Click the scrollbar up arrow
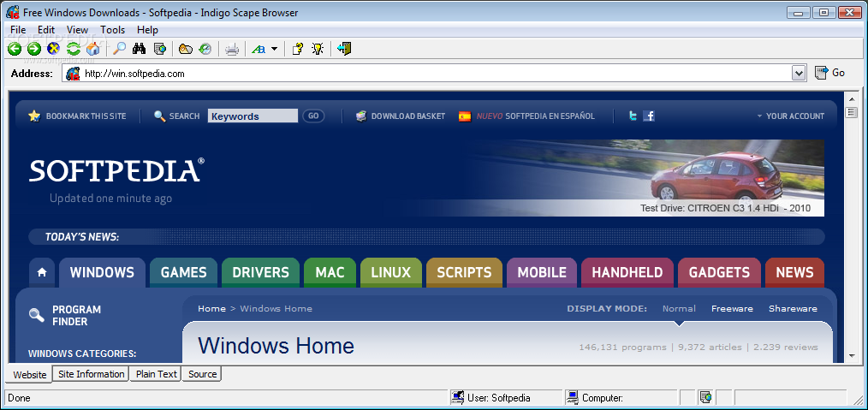This screenshot has height=410, width=868. (x=852, y=99)
